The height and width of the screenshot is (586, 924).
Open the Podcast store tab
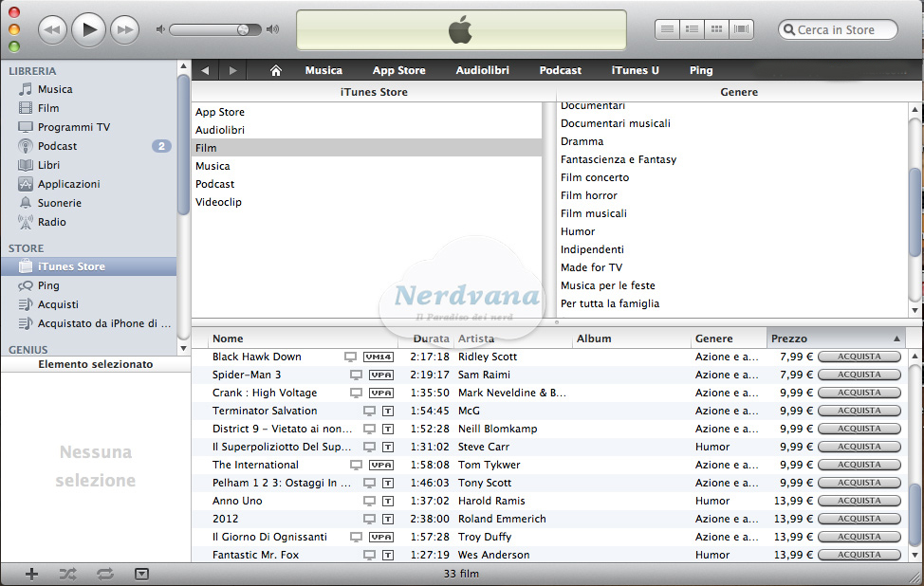(x=561, y=71)
